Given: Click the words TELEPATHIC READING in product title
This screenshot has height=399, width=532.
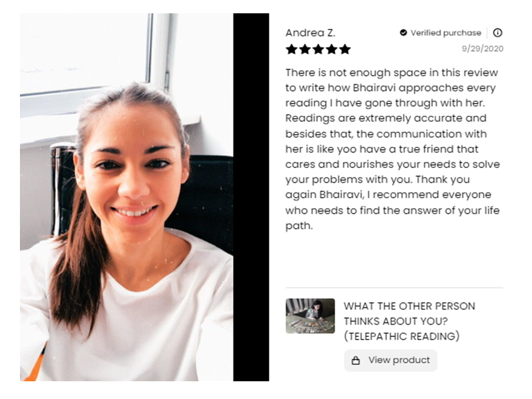Looking at the screenshot, I should 402,336.
